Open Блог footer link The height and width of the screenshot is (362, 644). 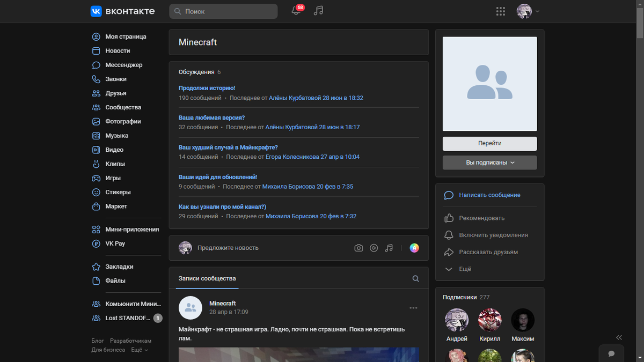98,341
